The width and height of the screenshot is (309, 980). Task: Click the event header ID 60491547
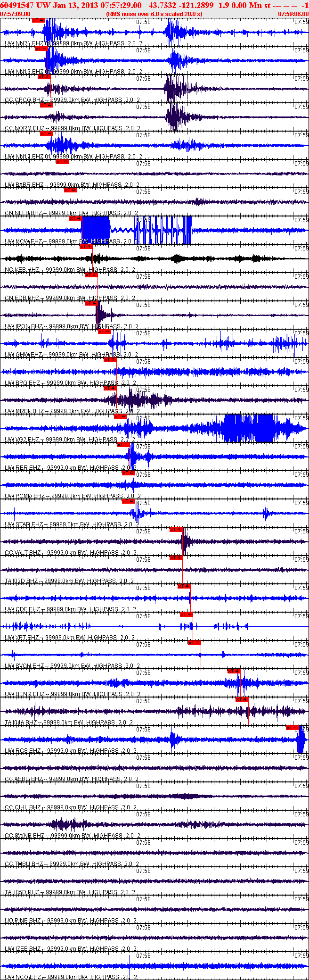pyautogui.click(x=17, y=5)
